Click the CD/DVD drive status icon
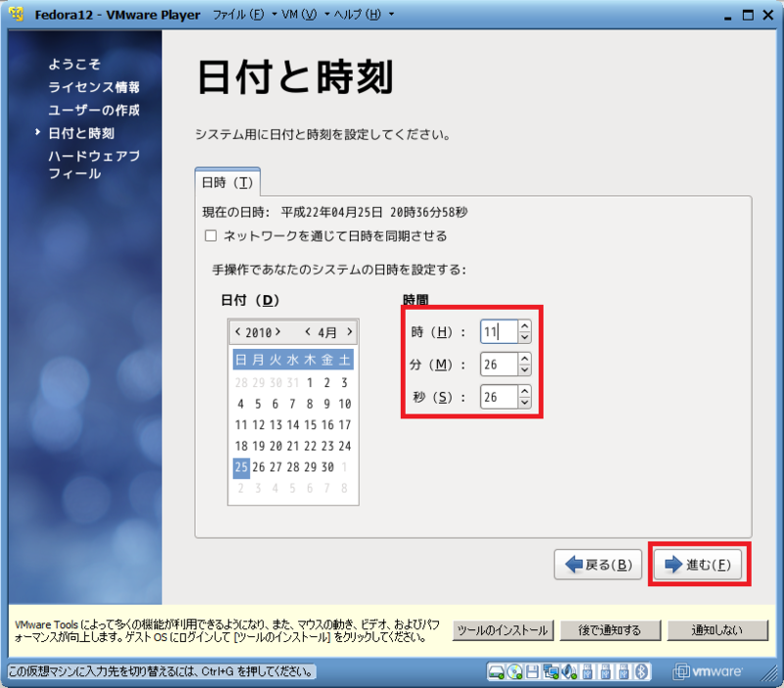This screenshot has width=784, height=688. coord(514,672)
